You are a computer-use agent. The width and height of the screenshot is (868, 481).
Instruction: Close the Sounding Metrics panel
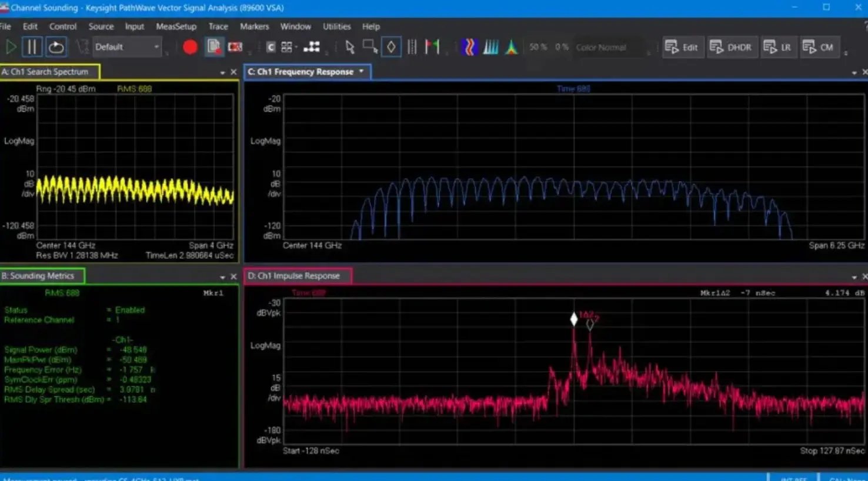233,276
